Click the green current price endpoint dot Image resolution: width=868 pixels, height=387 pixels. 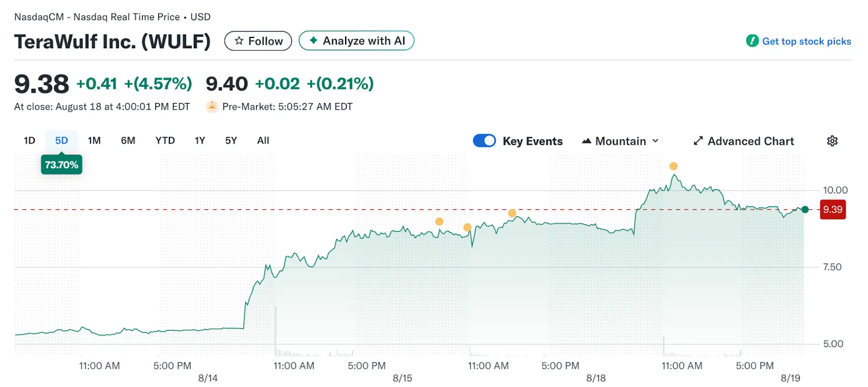805,210
